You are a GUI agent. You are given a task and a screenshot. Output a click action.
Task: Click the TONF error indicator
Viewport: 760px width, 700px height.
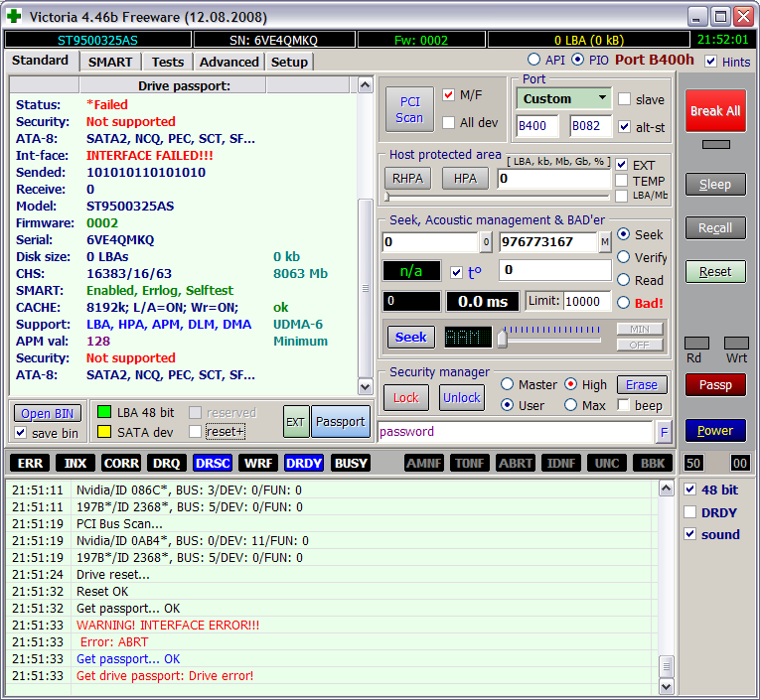tap(470, 463)
